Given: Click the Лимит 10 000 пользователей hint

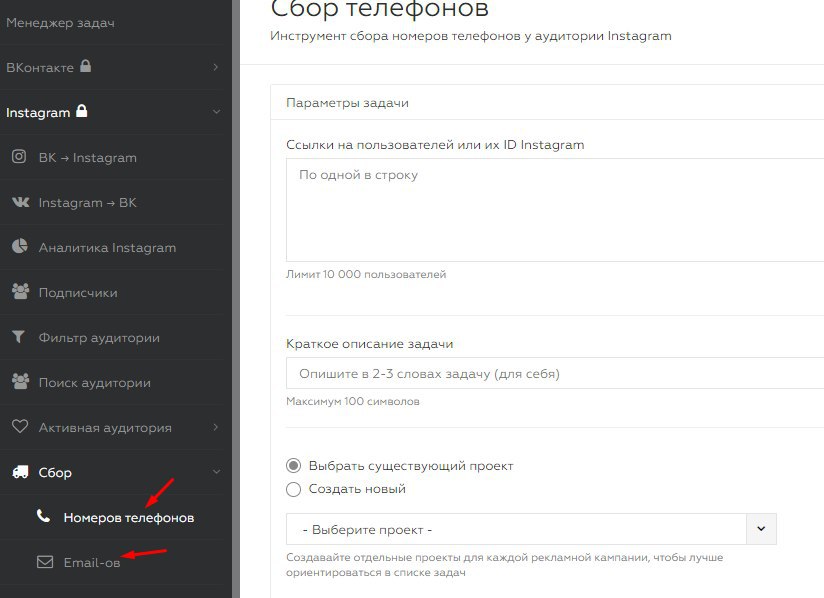Looking at the screenshot, I should (366, 274).
